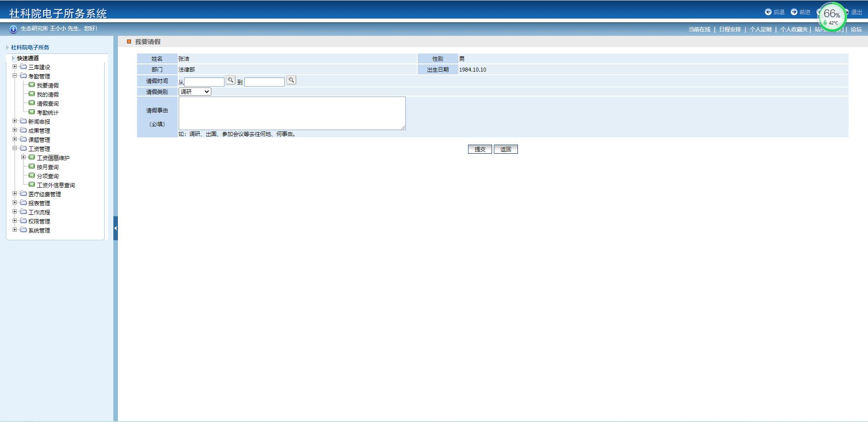Collapse the 考勤管理 tree node
The image size is (868, 422).
click(x=15, y=76)
